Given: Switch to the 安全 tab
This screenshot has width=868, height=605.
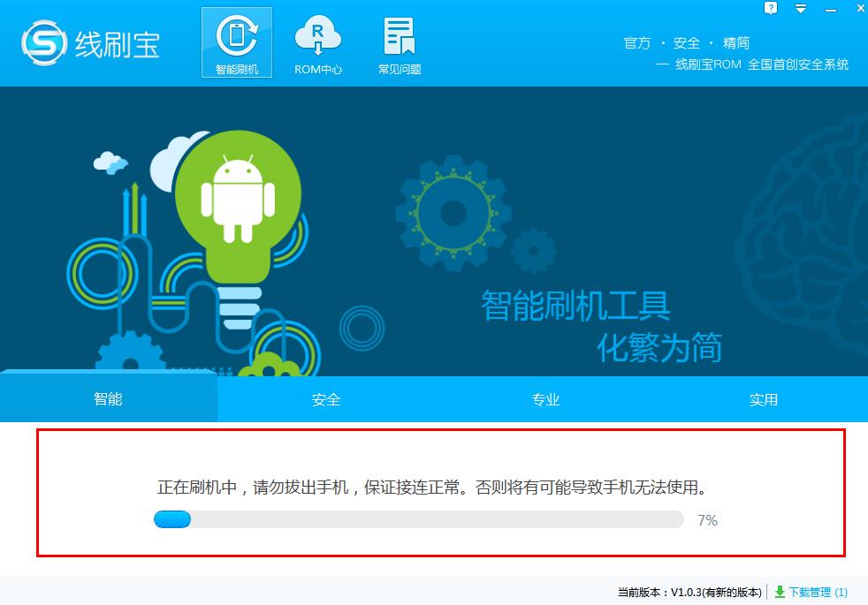Looking at the screenshot, I should [326, 400].
